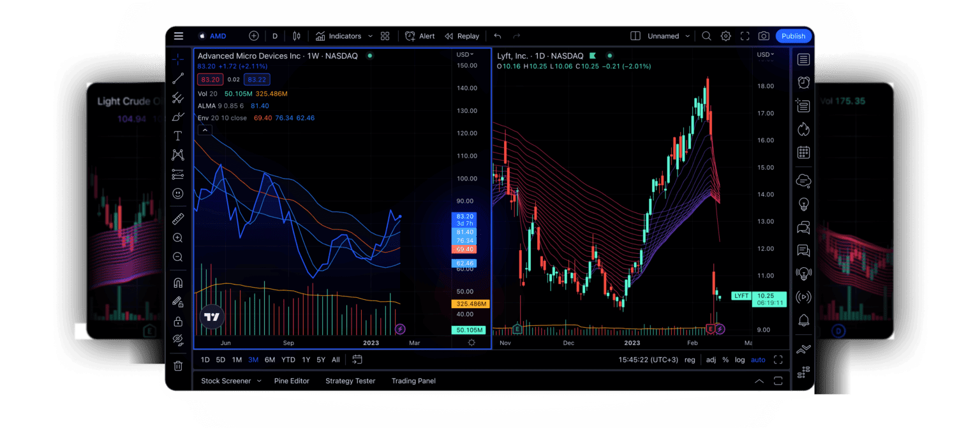This screenshot has width=980, height=428.
Task: Open the chart Settings gear
Action: pyautogui.click(x=725, y=36)
